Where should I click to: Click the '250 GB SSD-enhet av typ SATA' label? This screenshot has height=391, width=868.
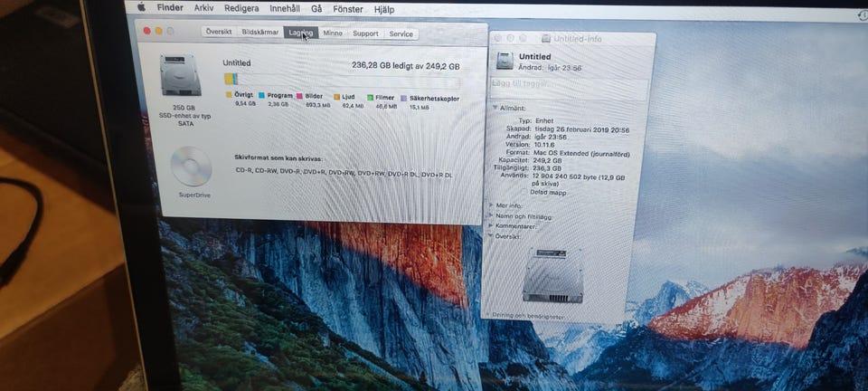pyautogui.click(x=184, y=116)
